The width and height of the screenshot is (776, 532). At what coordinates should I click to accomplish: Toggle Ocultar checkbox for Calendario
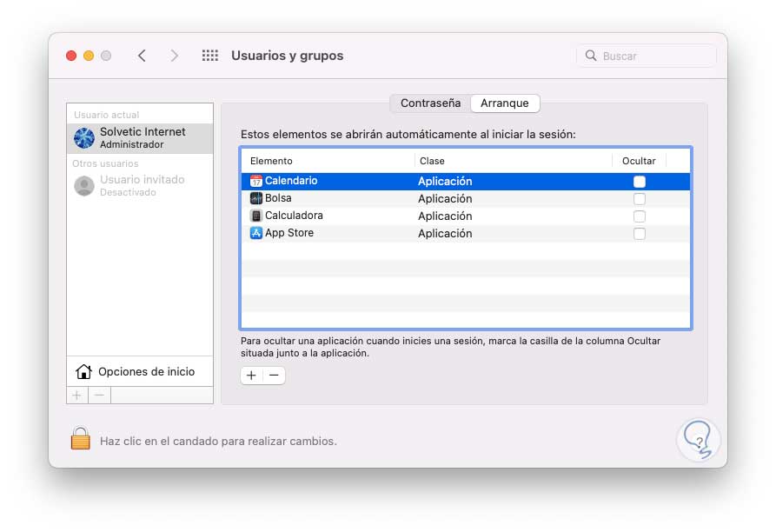point(640,182)
